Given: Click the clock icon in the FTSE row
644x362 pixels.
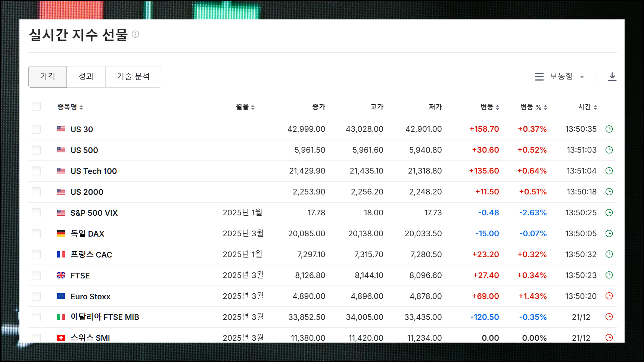Looking at the screenshot, I should [609, 275].
